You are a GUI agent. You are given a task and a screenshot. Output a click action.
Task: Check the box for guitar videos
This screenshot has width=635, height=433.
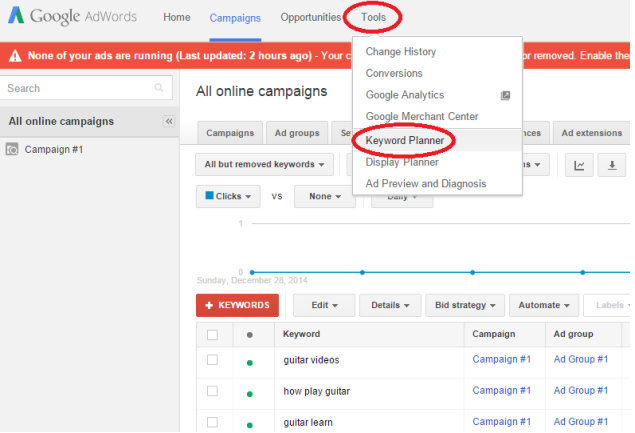click(x=212, y=360)
